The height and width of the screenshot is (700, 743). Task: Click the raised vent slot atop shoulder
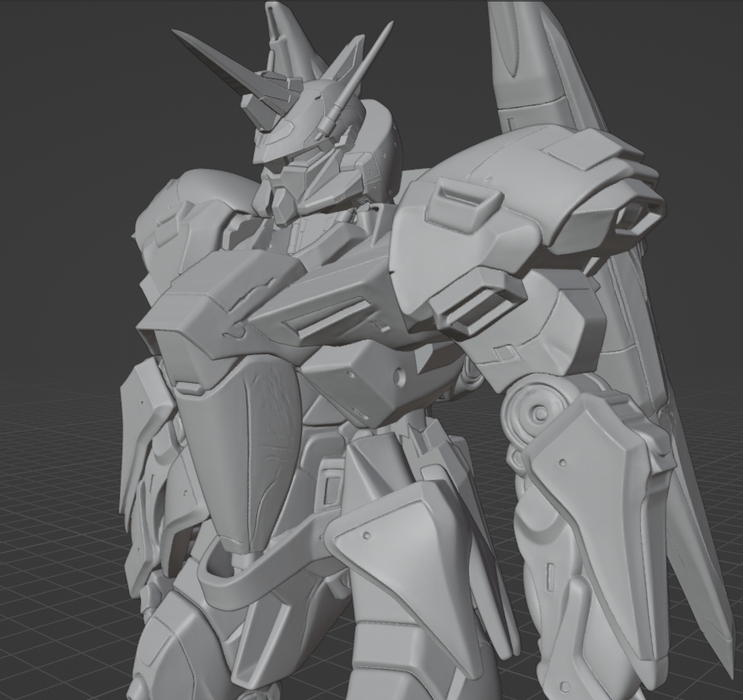[x=462, y=201]
